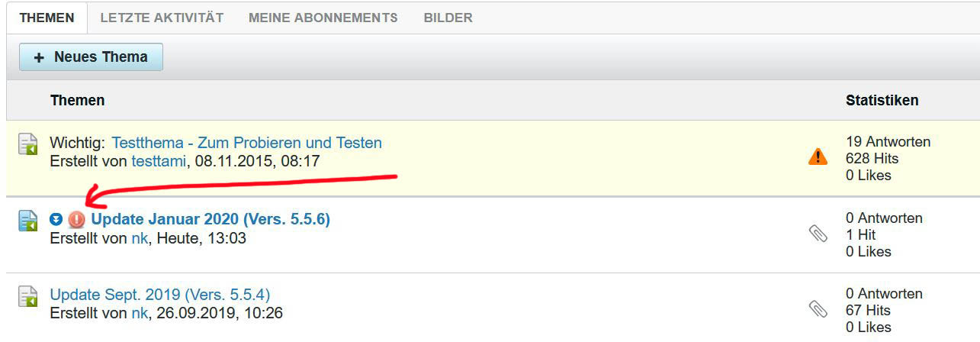Click the Update Januar 2020 topic status icon
The image size is (980, 342).
(x=28, y=220)
